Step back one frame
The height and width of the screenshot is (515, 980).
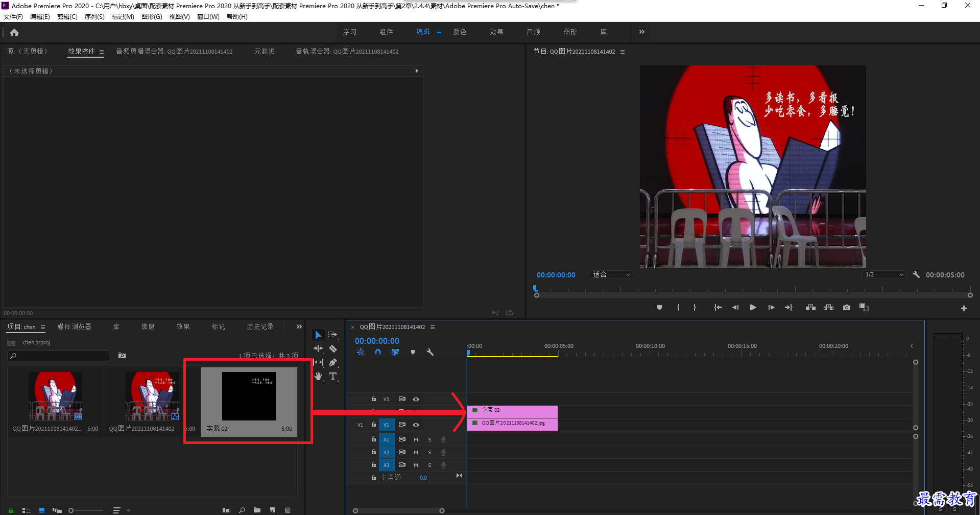click(x=735, y=308)
